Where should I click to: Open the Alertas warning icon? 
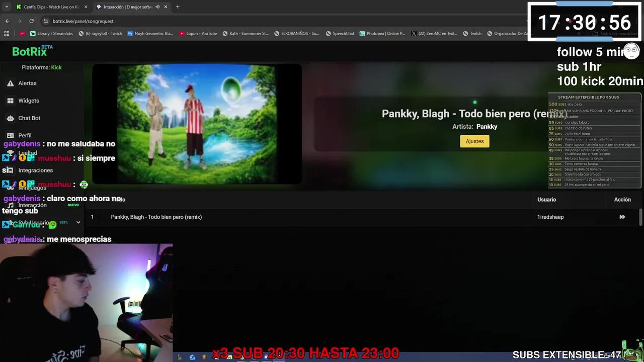tap(10, 83)
